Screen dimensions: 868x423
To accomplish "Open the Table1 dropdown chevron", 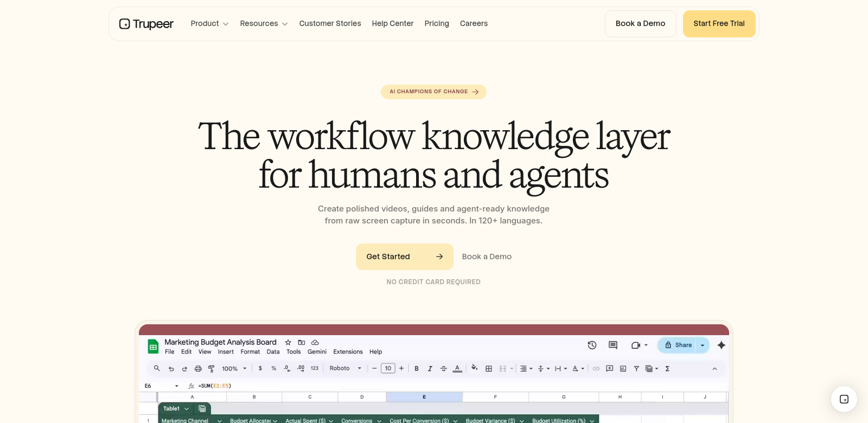I will click(x=187, y=409).
